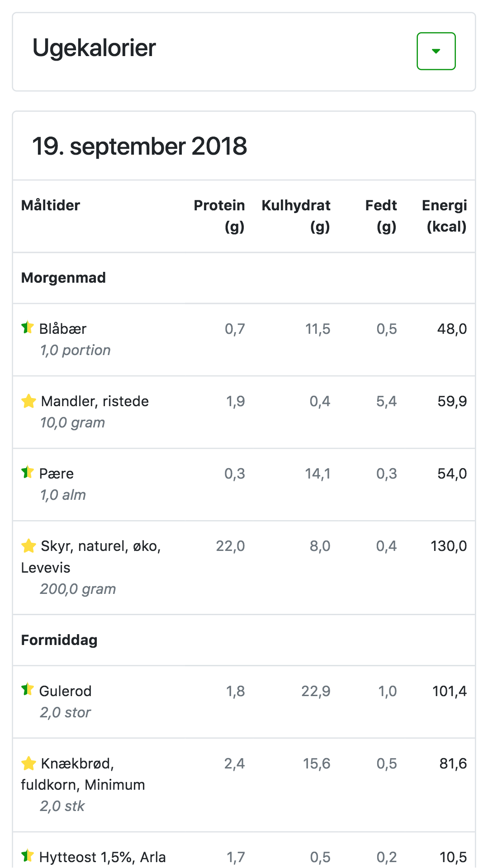Image resolution: width=488 pixels, height=868 pixels.
Task: Select the Gulerod food item
Action: (66, 691)
